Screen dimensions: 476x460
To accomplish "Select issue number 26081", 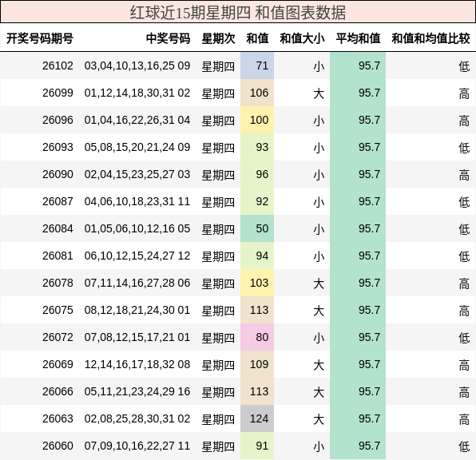I will coord(58,256).
